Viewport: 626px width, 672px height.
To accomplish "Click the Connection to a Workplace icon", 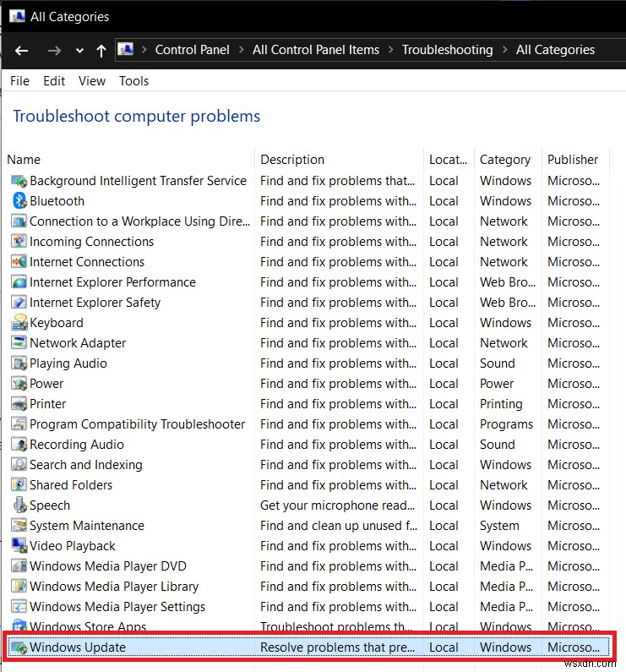I will point(19,221).
